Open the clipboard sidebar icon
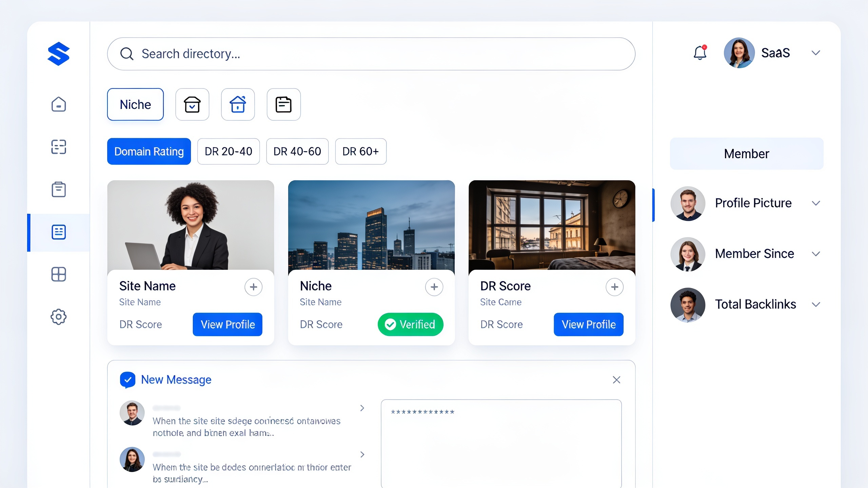This screenshot has width=868, height=488. tap(59, 189)
